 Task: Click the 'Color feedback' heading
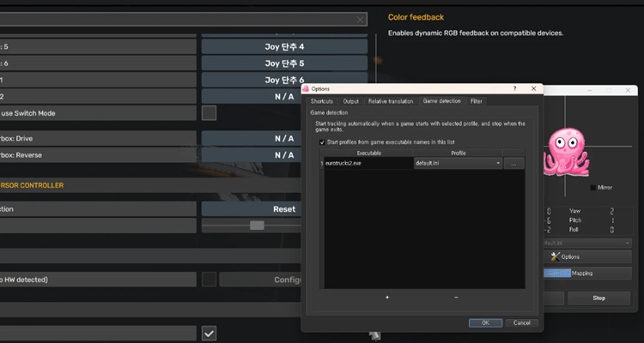coord(416,17)
